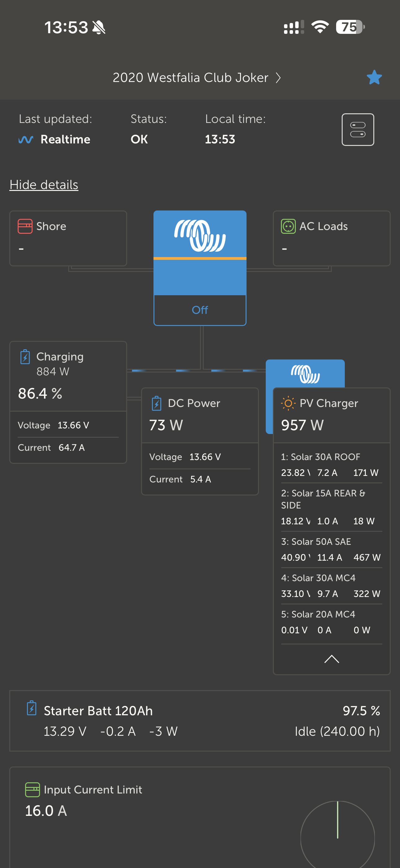Tap the Input Current Limit icon

pyautogui.click(x=32, y=789)
